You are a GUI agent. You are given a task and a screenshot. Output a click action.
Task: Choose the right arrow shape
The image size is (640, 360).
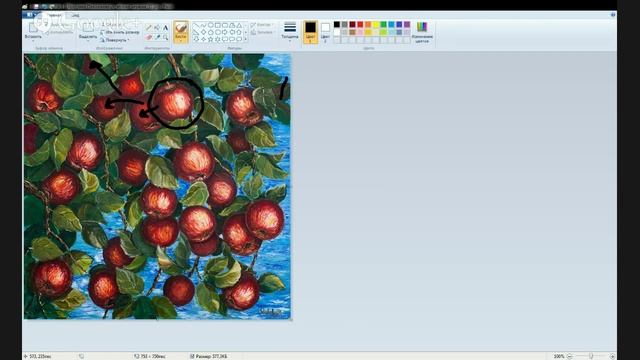225,32
